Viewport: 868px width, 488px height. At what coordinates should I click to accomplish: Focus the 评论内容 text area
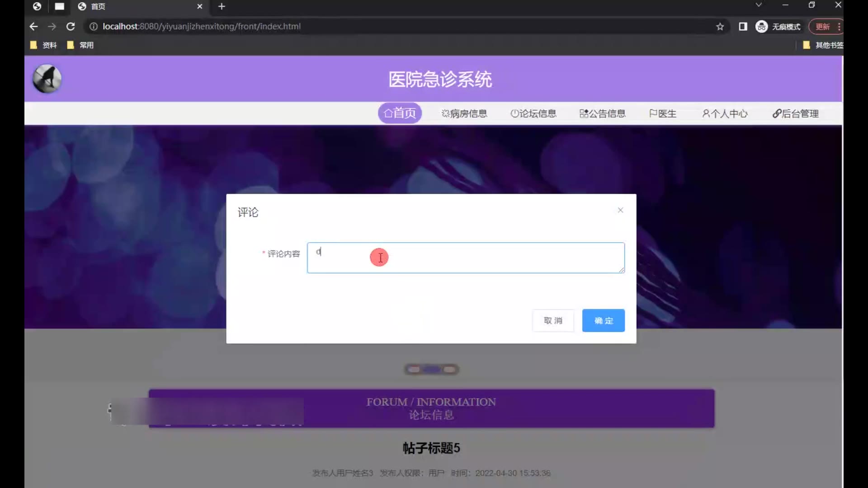(x=465, y=258)
